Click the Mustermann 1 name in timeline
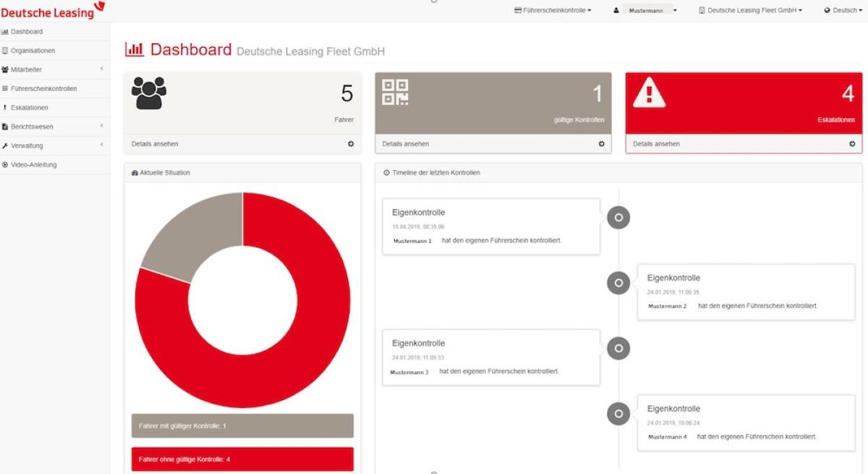Viewport: 868px width, 474px height. point(412,241)
